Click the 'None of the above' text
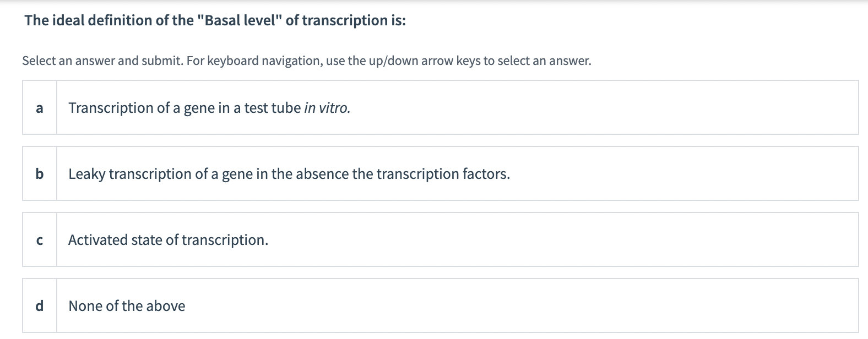Screen dimensions: 868x339 point(126,306)
